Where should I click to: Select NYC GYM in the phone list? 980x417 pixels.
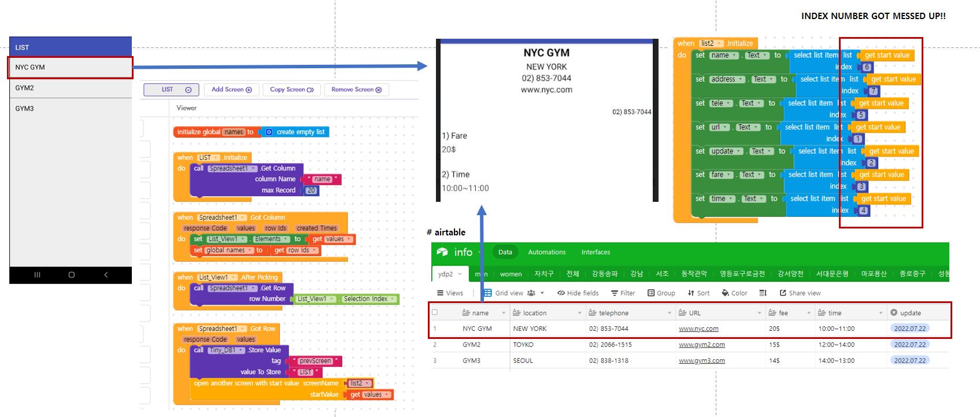[x=71, y=67]
